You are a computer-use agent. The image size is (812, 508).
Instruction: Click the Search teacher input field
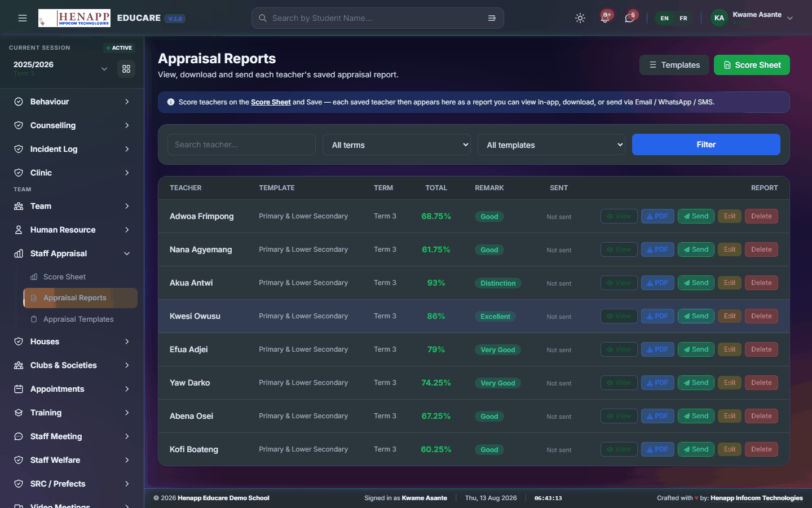click(x=241, y=144)
